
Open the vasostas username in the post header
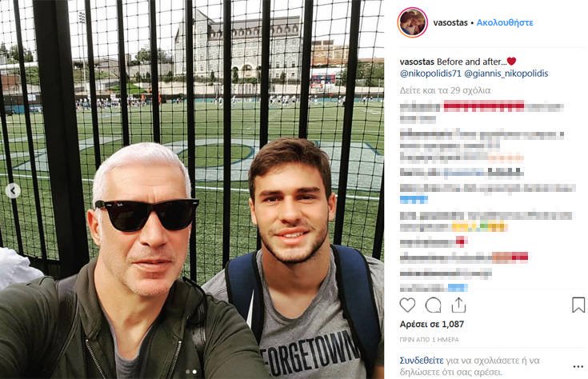point(450,22)
